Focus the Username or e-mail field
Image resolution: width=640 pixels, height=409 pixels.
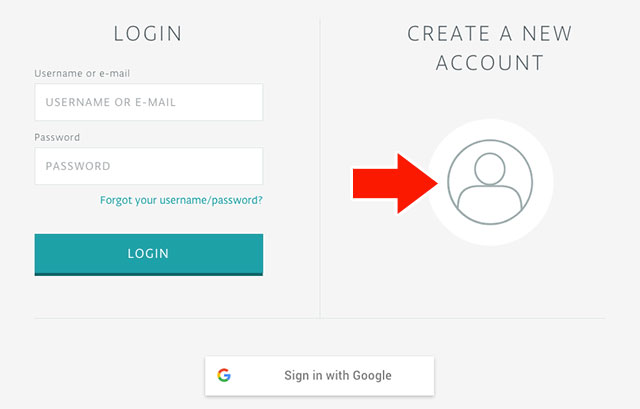(x=149, y=102)
